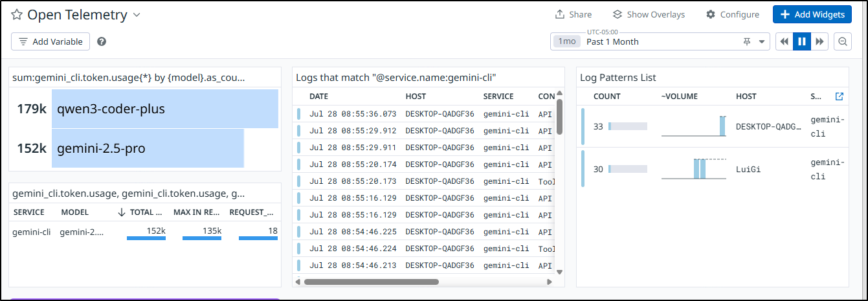Screen dimensions: 868x301
Task: Click the volume sparkline for DESKTOP-QADG host
Action: click(x=694, y=126)
